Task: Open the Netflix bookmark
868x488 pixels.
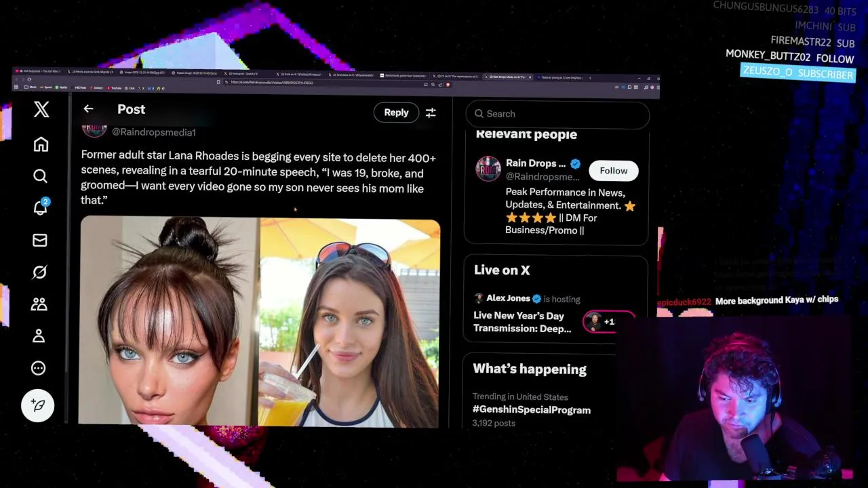Action: (x=62, y=88)
